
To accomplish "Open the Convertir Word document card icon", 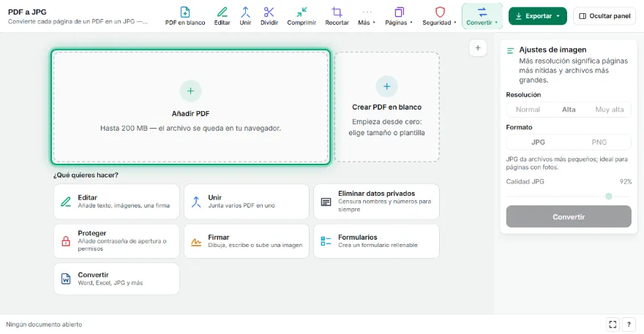I will 66,278.
